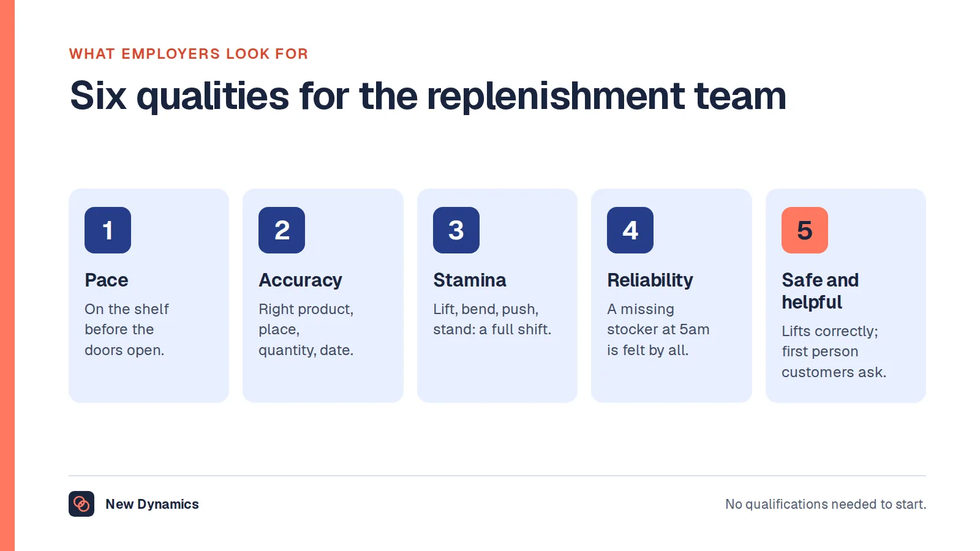Click the orange number 5 badge
Screen dimensions: 980x551
coord(805,230)
